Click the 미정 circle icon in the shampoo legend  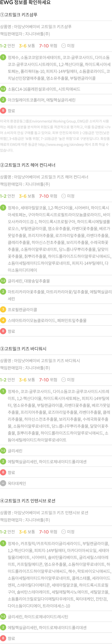coord(63,46)
